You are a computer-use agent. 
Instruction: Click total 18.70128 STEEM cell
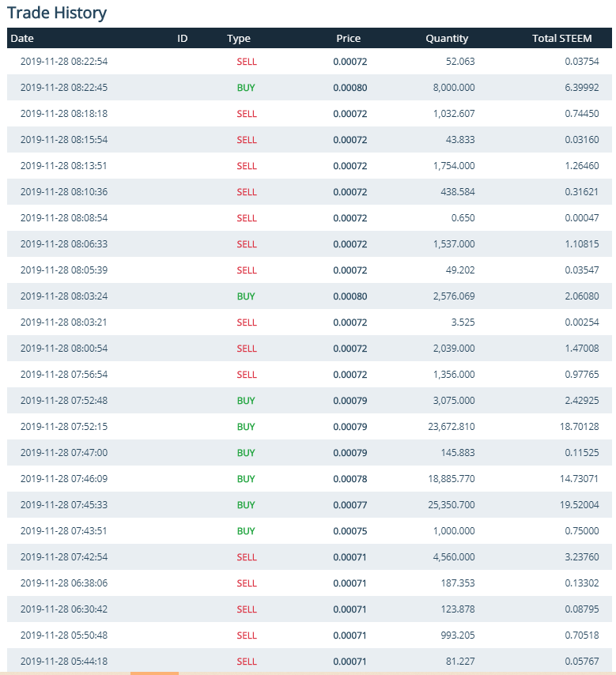point(576,427)
